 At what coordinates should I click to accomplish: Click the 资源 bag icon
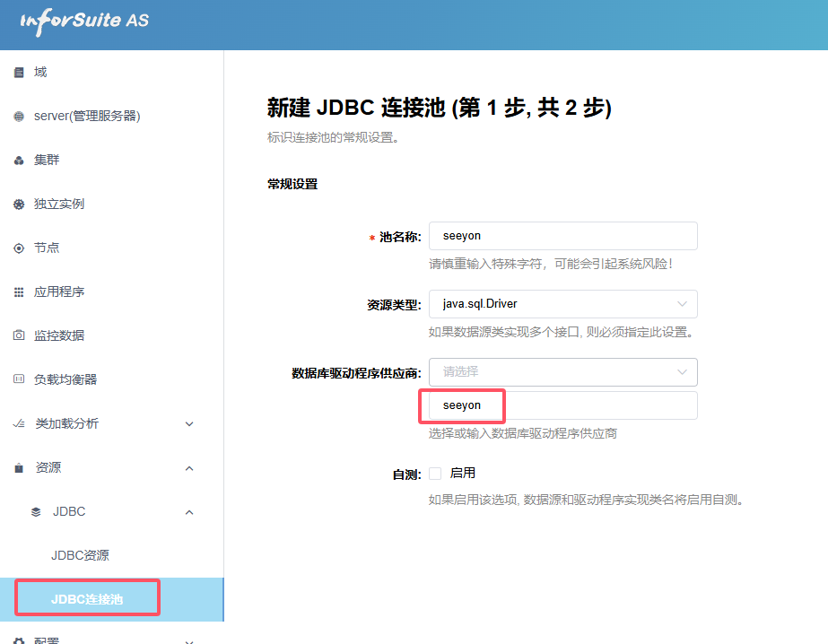click(x=19, y=467)
